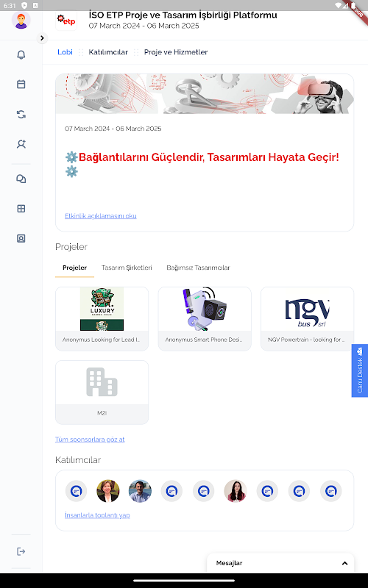Expand the sidebar with the arrow toggle

click(x=42, y=38)
